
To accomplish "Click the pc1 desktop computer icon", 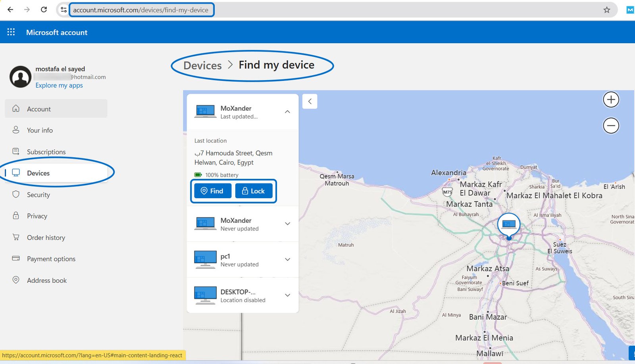I will (x=205, y=260).
